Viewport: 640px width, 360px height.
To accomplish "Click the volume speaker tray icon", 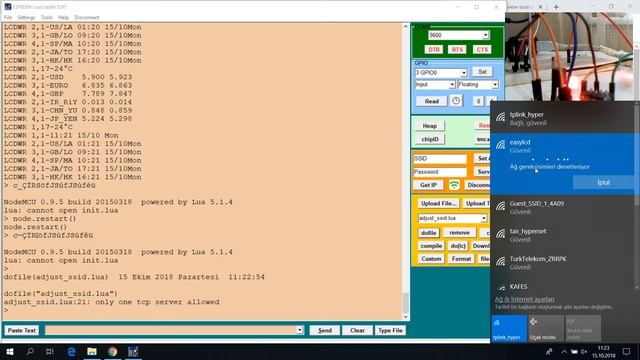I will pos(584,351).
